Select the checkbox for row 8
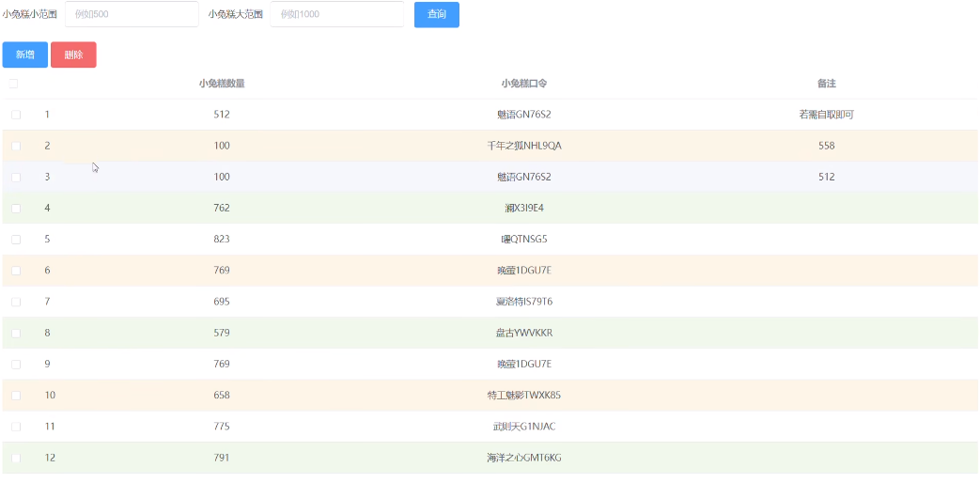Image resolution: width=980 pixels, height=483 pixels. pos(16,333)
